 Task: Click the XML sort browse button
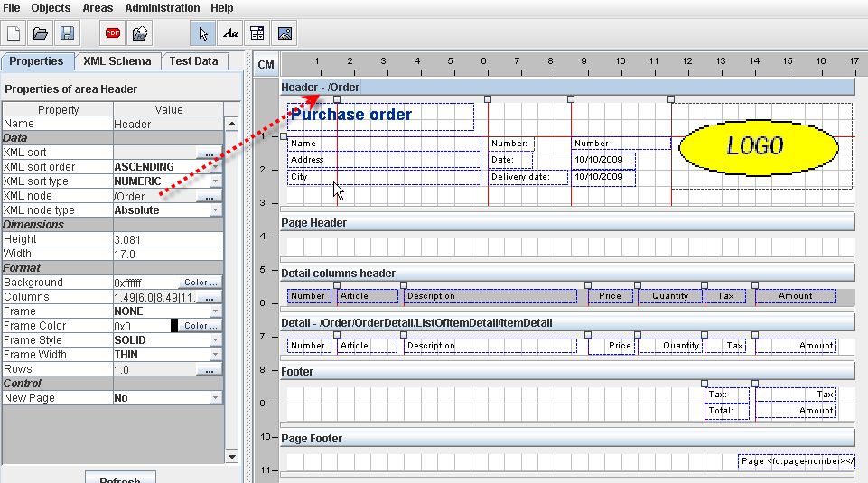[x=210, y=153]
